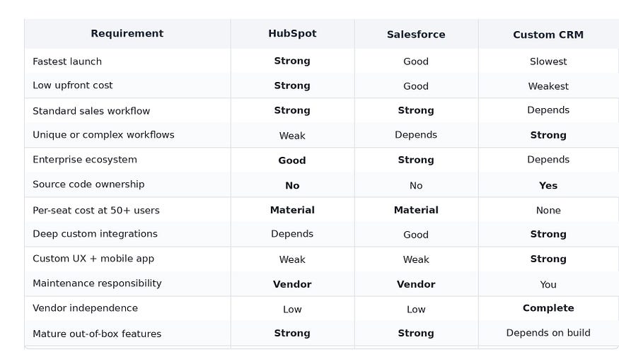Select the Slowest cell under Custom CRM
619x364 pixels.
coord(548,61)
